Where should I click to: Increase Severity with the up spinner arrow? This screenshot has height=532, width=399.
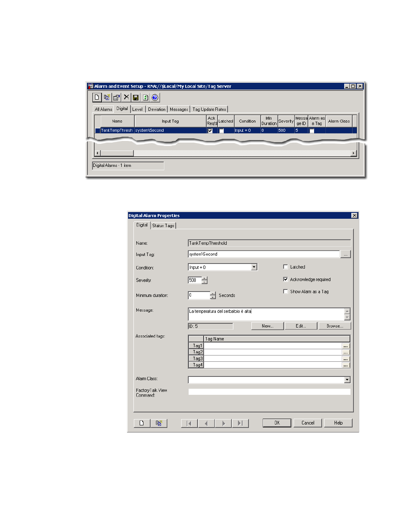click(x=205, y=279)
